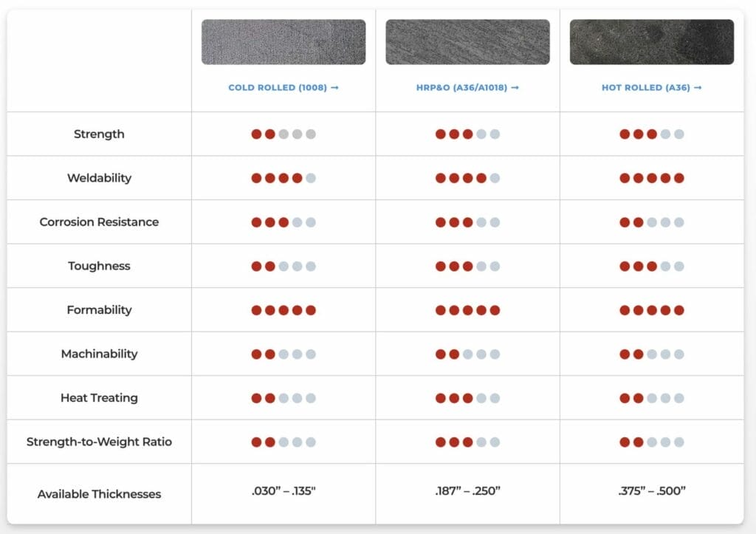Click the Hot Rolled steel texture thumbnail

[x=651, y=42]
